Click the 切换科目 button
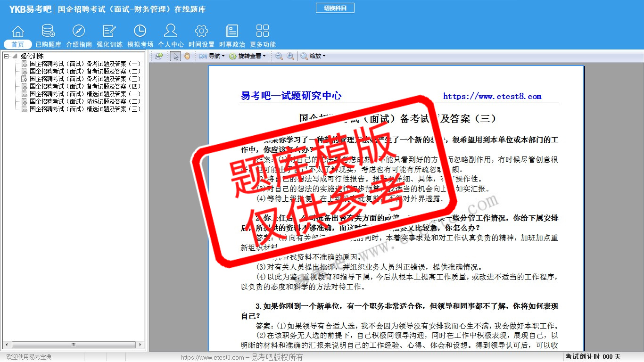 coord(335,8)
